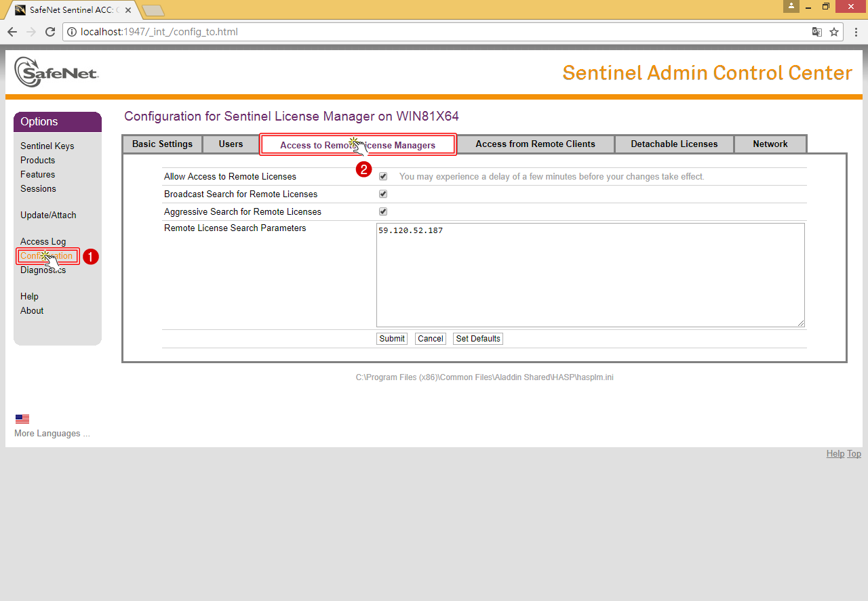
Task: Open Sentinel Keys in Options sidebar
Action: pyautogui.click(x=47, y=146)
